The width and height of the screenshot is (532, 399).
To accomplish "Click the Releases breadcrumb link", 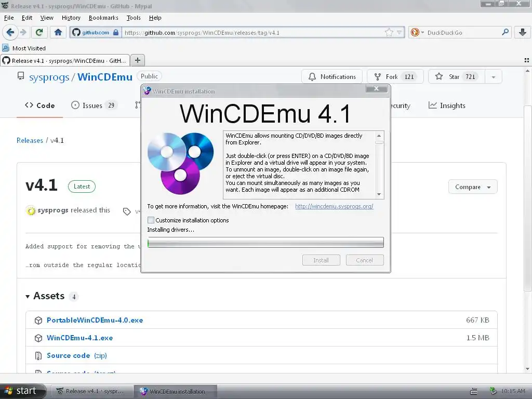I will [30, 140].
